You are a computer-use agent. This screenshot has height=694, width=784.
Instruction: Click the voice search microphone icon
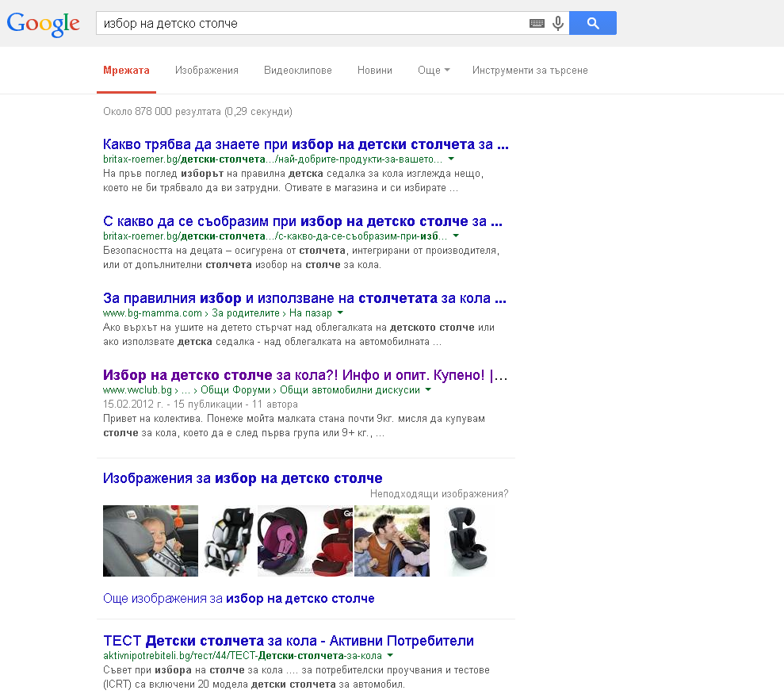click(558, 24)
